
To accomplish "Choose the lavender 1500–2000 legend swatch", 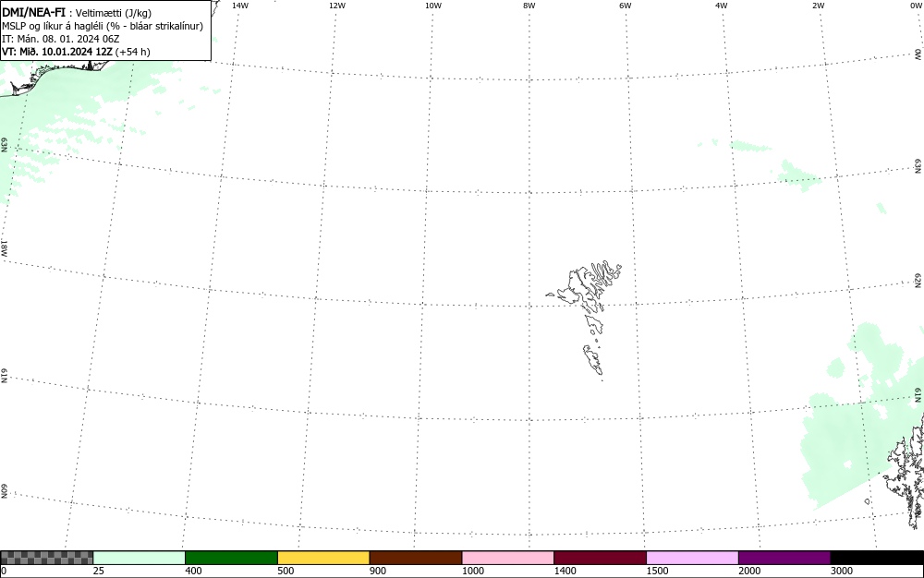I will (x=692, y=558).
